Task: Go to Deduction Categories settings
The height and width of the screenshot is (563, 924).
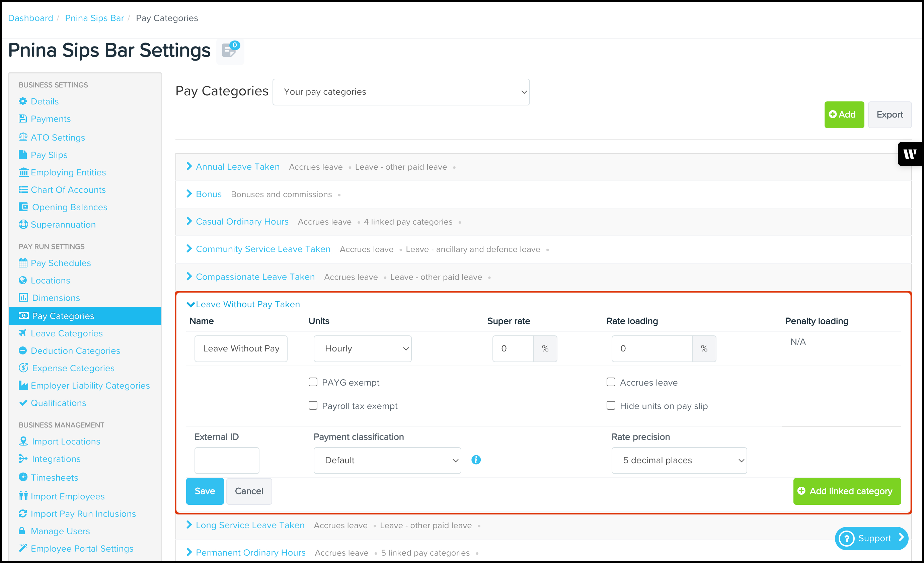Action: tap(75, 350)
